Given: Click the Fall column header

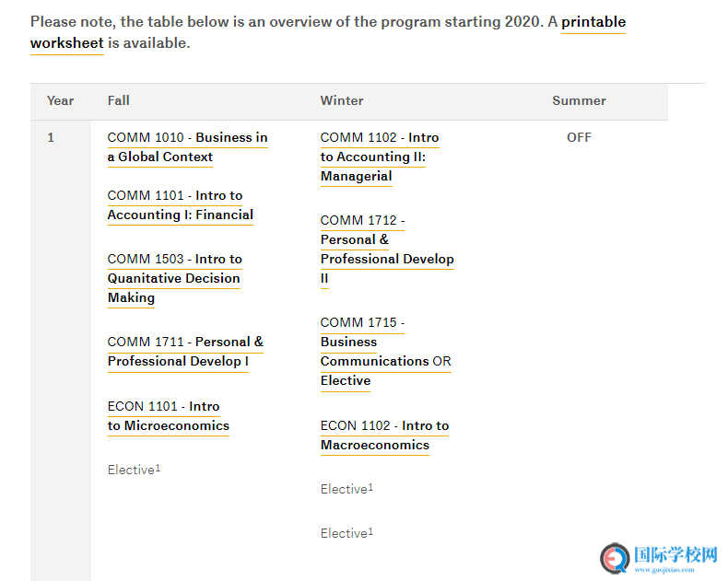Looking at the screenshot, I should pos(119,100).
